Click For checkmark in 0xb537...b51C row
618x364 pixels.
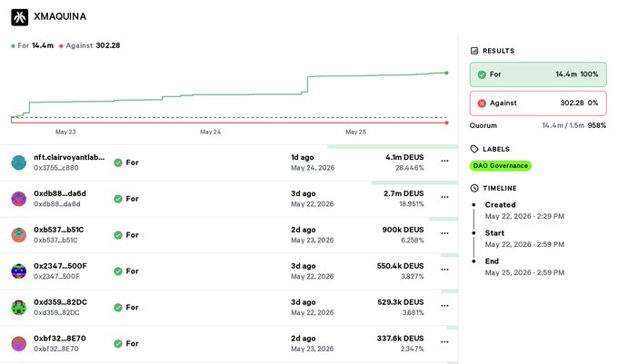[118, 235]
